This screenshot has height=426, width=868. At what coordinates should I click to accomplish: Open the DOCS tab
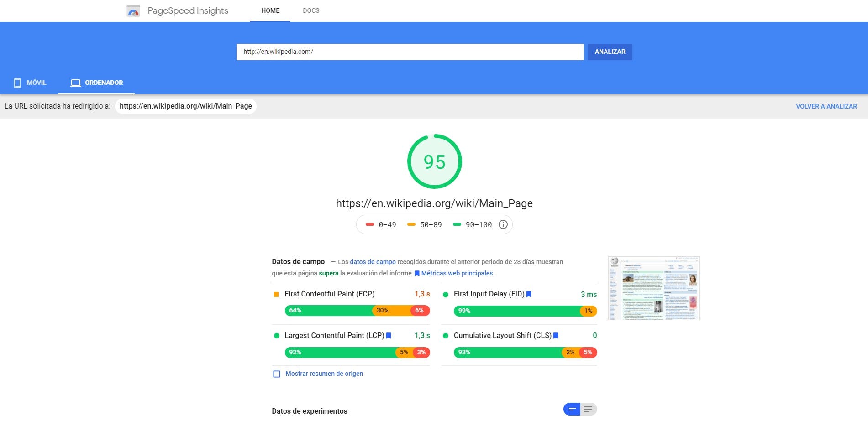(x=311, y=10)
